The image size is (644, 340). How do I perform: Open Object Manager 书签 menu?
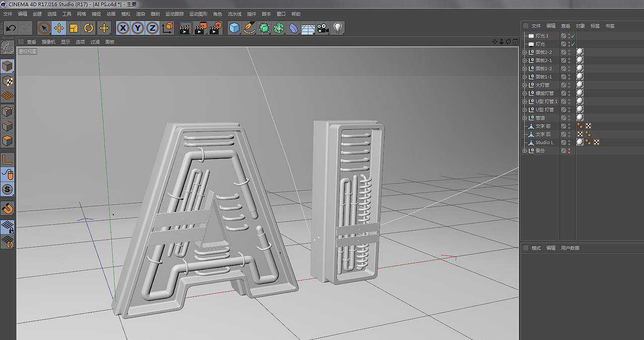point(610,26)
